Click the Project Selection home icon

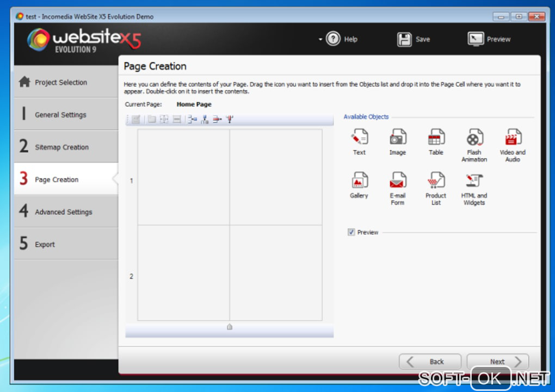click(24, 82)
